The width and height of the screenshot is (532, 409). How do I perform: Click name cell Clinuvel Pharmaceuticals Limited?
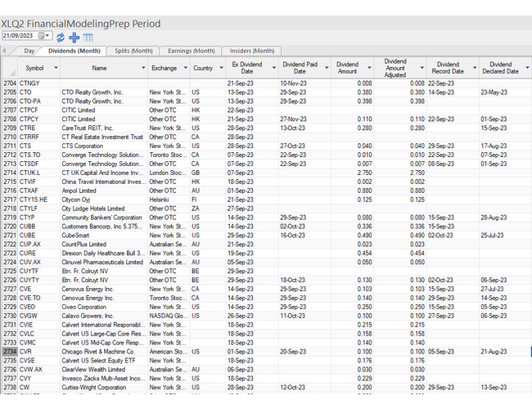click(102, 263)
